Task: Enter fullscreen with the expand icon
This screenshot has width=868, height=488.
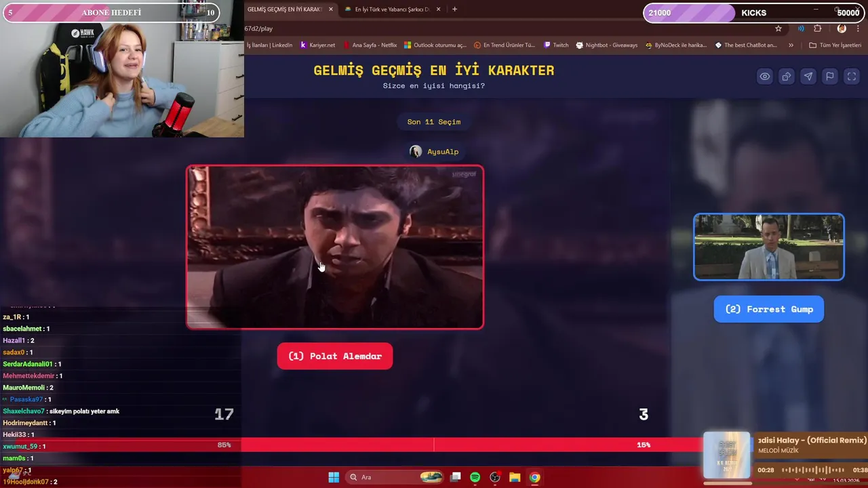Action: [852, 77]
